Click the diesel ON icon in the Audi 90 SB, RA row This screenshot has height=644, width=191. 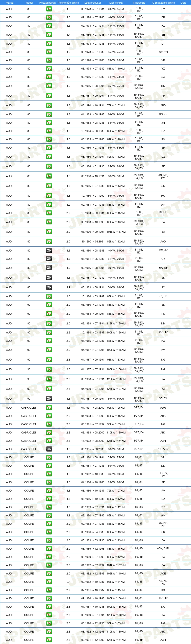coord(49,399)
